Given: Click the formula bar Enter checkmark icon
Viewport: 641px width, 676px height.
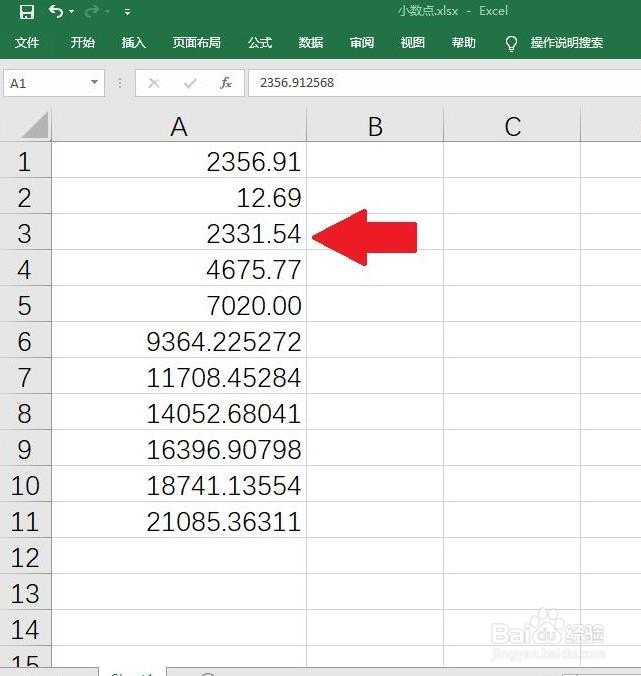Looking at the screenshot, I should tap(190, 83).
